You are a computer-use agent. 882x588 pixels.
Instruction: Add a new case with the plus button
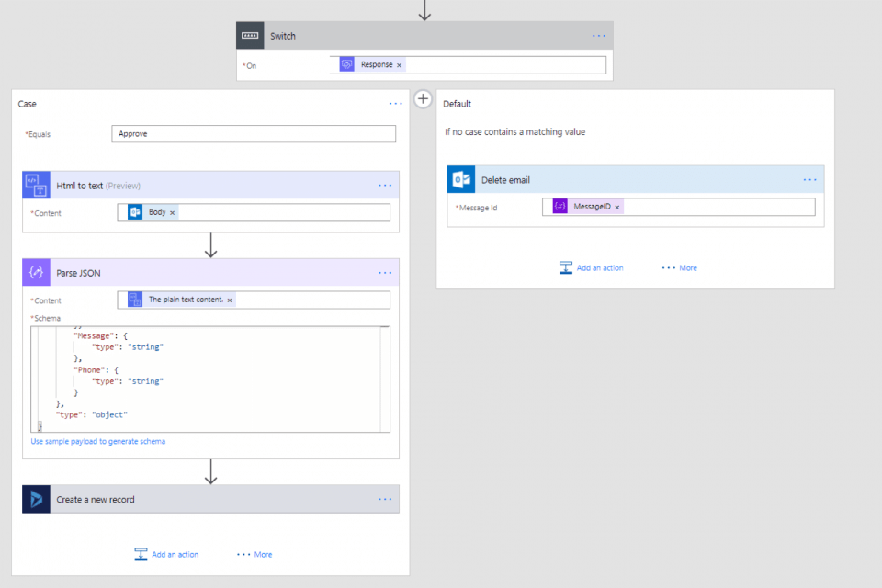423,98
